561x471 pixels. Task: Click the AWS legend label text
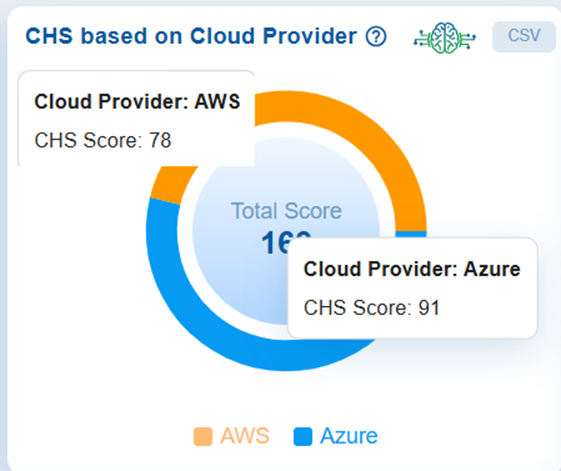[x=245, y=436]
